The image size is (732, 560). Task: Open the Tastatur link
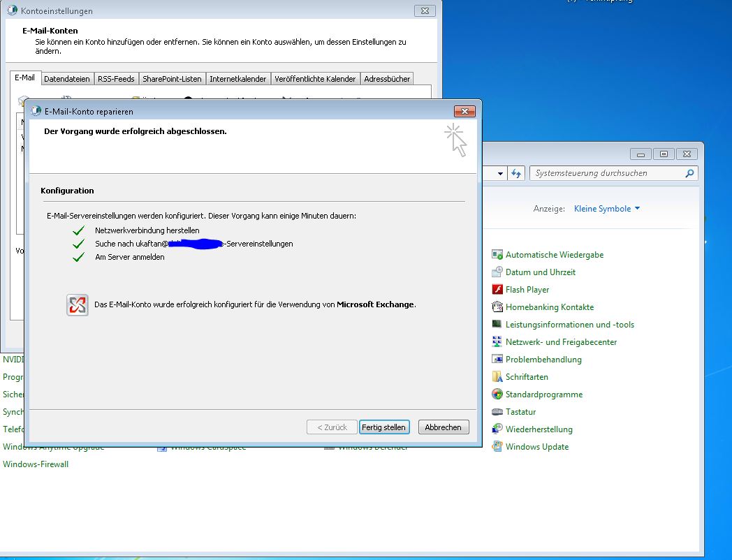click(521, 411)
